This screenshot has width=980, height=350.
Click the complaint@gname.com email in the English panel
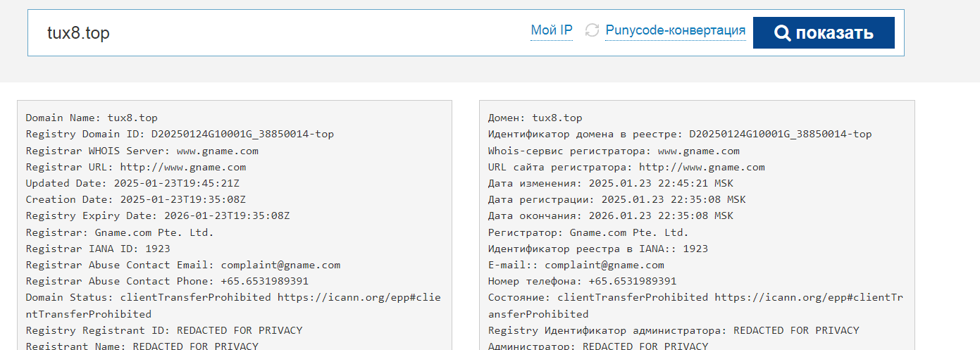click(280, 265)
